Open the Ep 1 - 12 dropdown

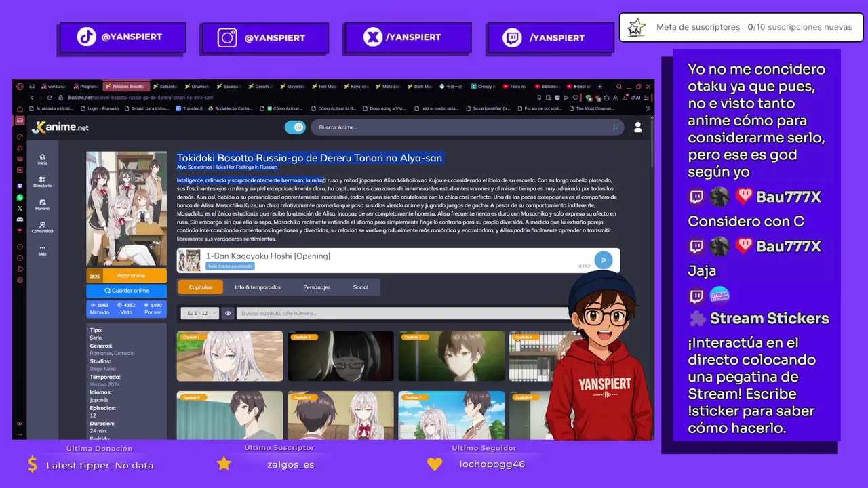(x=201, y=313)
